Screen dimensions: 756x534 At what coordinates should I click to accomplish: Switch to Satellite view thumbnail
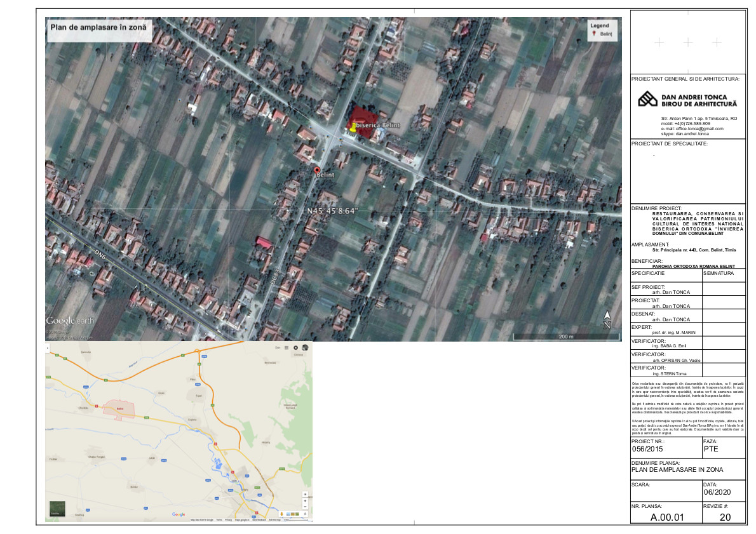[57, 509]
